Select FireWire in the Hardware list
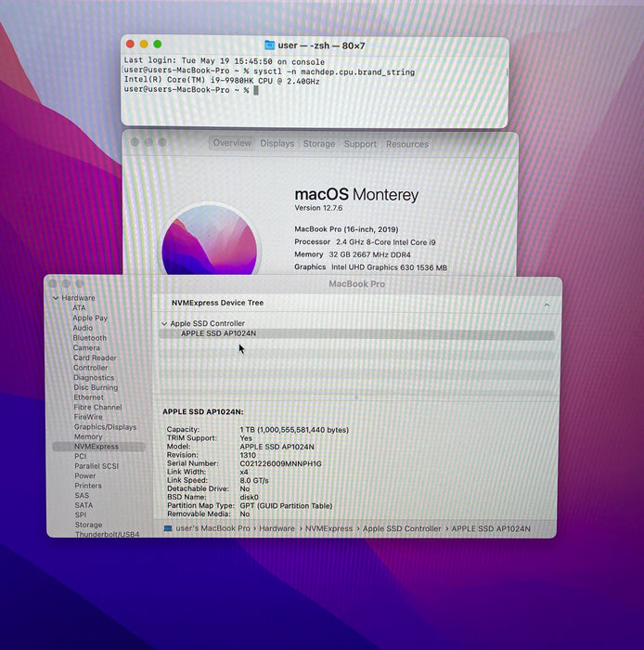The height and width of the screenshot is (650, 644). (88, 417)
